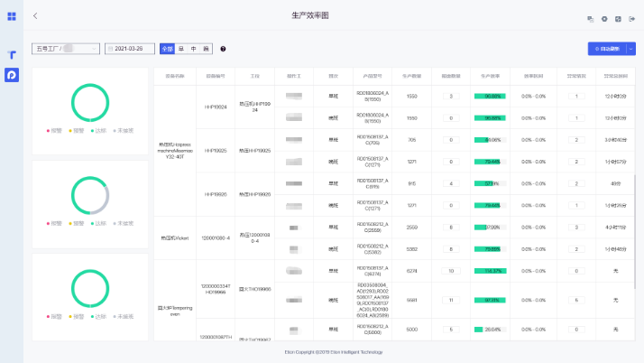Click the 报废数量 column header

pyautogui.click(x=451, y=76)
